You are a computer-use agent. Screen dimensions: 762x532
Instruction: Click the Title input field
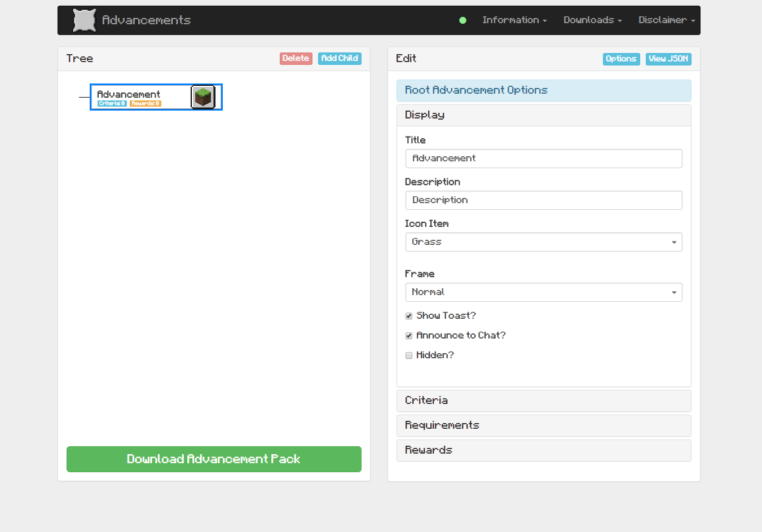(544, 159)
